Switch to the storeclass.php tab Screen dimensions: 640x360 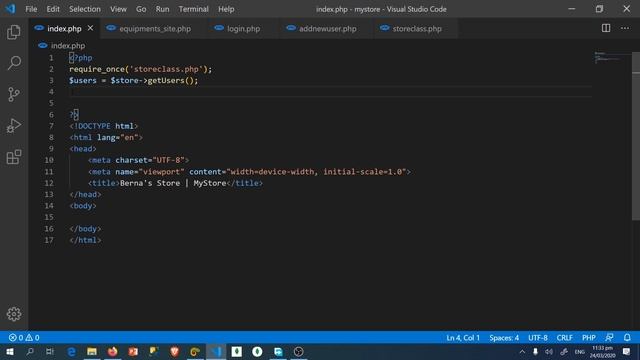tap(416, 29)
